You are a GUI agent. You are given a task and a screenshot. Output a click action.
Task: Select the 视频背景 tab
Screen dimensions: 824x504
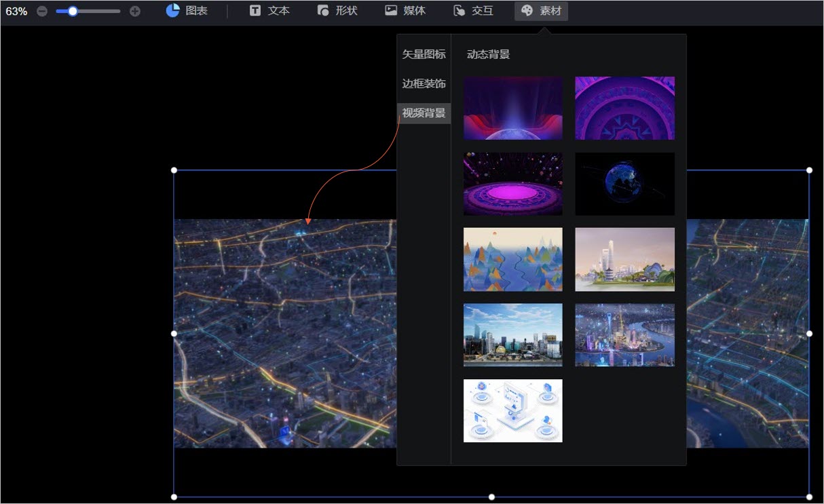coord(424,113)
